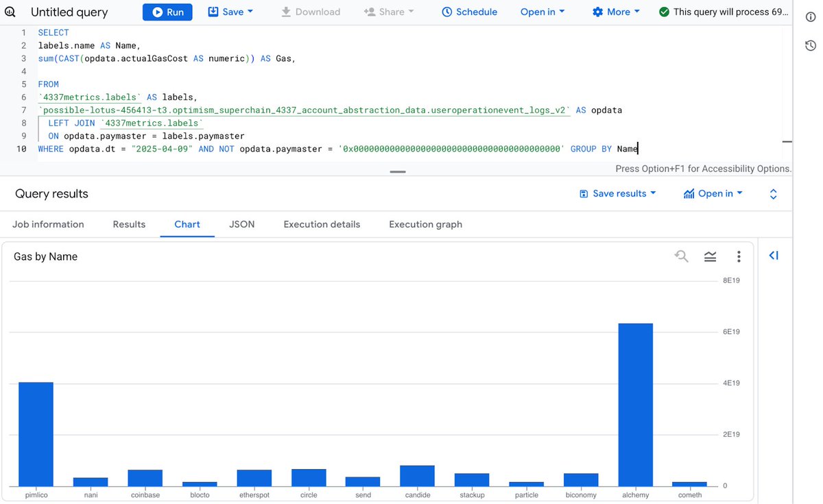Click the 8E19 axis value
Screen dimensions: 823x504
(x=732, y=280)
